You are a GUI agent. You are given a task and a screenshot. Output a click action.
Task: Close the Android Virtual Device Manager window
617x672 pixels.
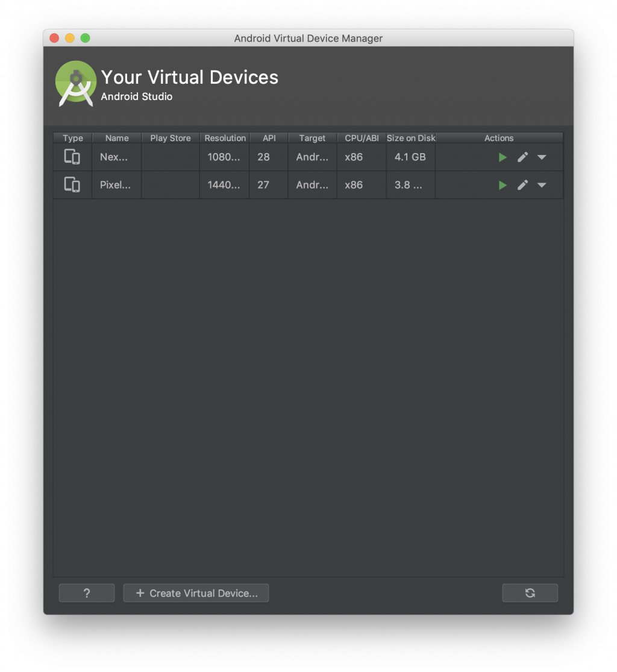point(54,38)
